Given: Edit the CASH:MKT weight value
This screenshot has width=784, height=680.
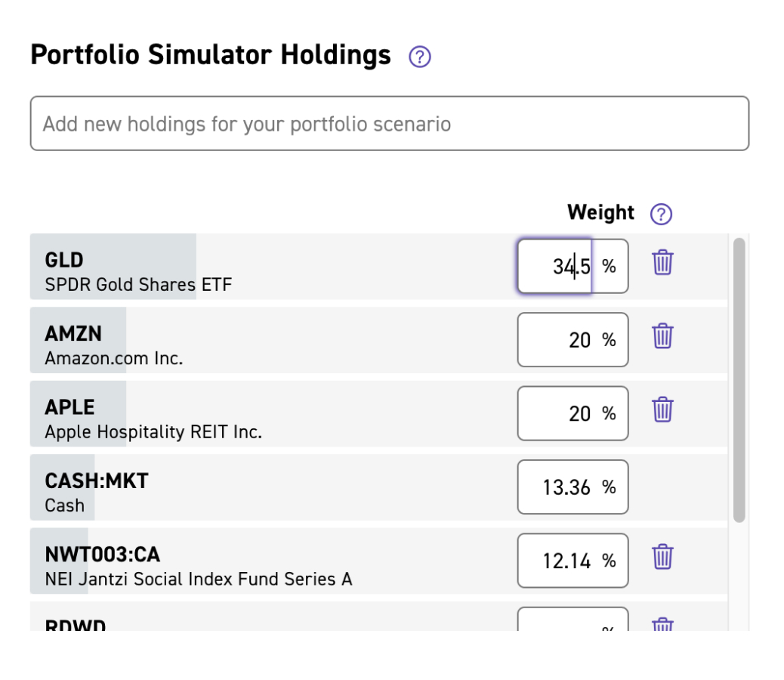Looking at the screenshot, I should pyautogui.click(x=573, y=487).
